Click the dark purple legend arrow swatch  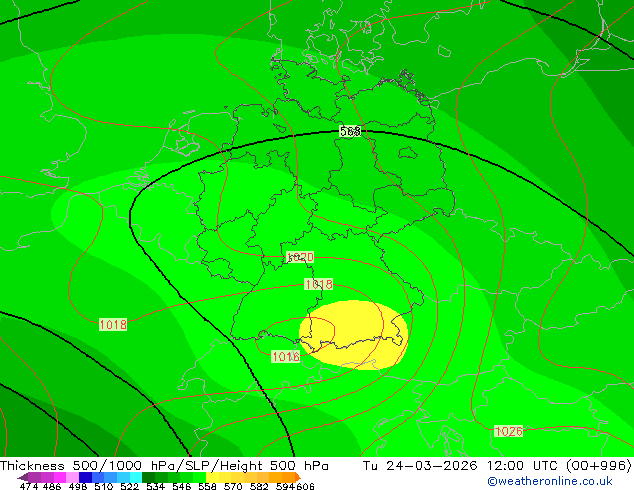22,477
